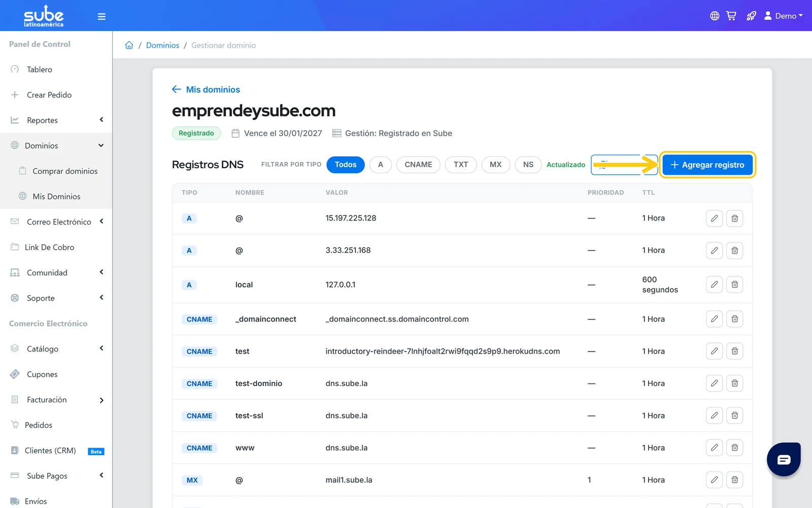Click Agregar registro button
Screen dimensions: 812x508
pyautogui.click(x=707, y=165)
